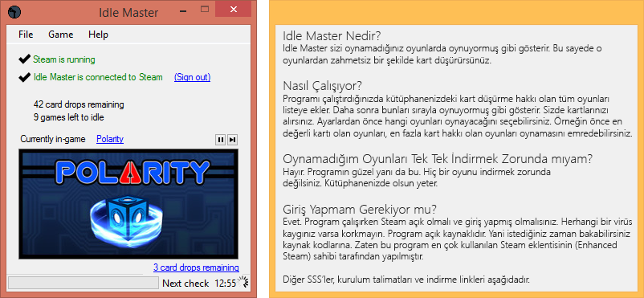
Task: Click the checkmark beside Idle Master is connected
Action: (x=25, y=77)
